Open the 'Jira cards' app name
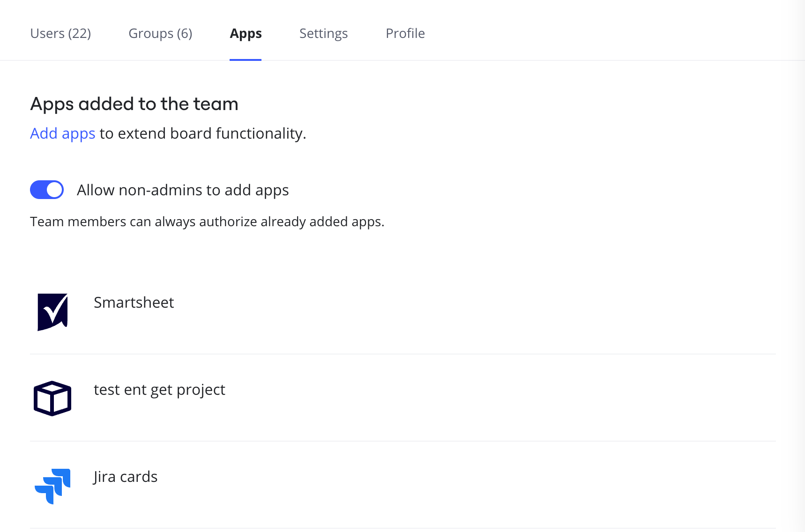805x532 pixels. [x=126, y=477]
